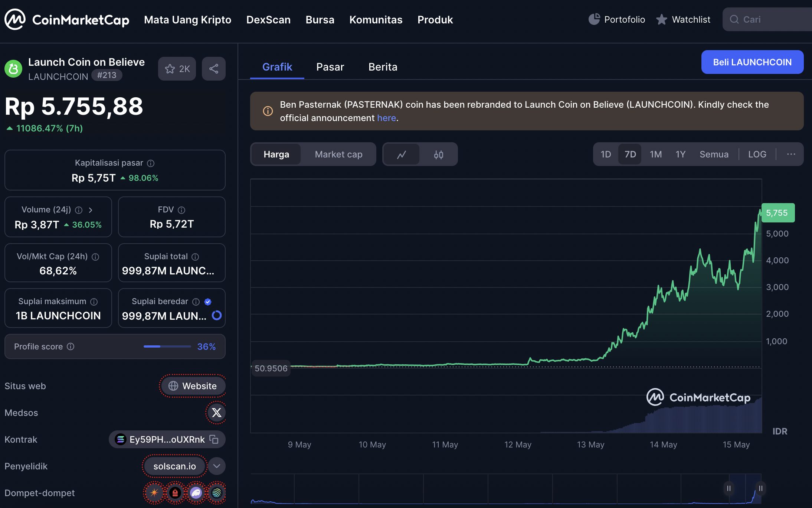Show Profile score info icon

(x=71, y=346)
